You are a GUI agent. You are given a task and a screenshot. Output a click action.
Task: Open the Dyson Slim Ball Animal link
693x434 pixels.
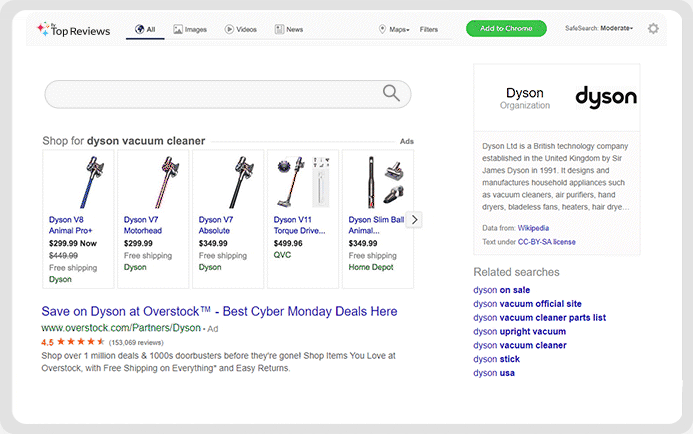point(376,225)
